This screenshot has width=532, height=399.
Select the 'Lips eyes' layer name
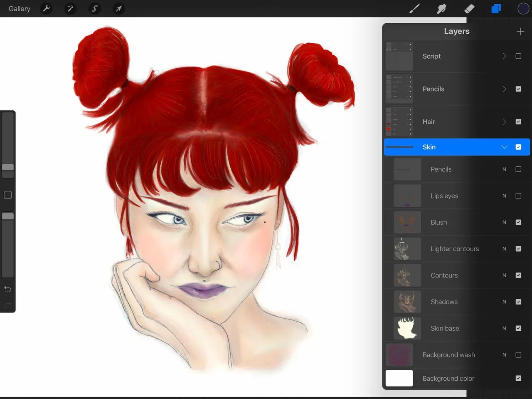coord(444,196)
